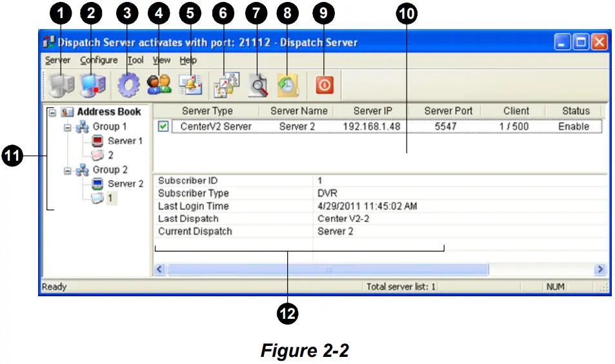Select Group 1 label in the tree

(110, 126)
